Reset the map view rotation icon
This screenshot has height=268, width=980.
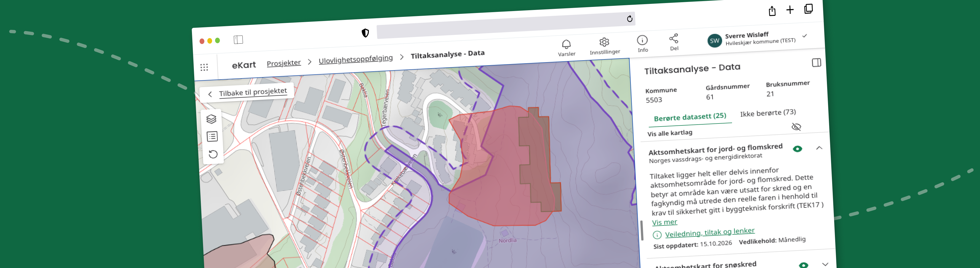(x=213, y=154)
